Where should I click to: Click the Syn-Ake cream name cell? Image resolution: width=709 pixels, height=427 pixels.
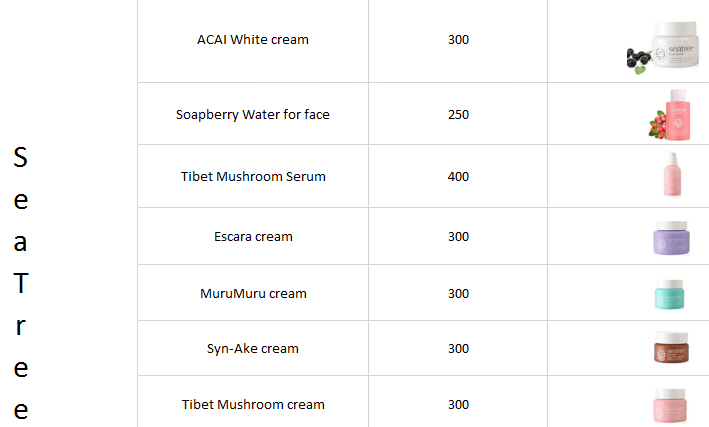pos(253,349)
